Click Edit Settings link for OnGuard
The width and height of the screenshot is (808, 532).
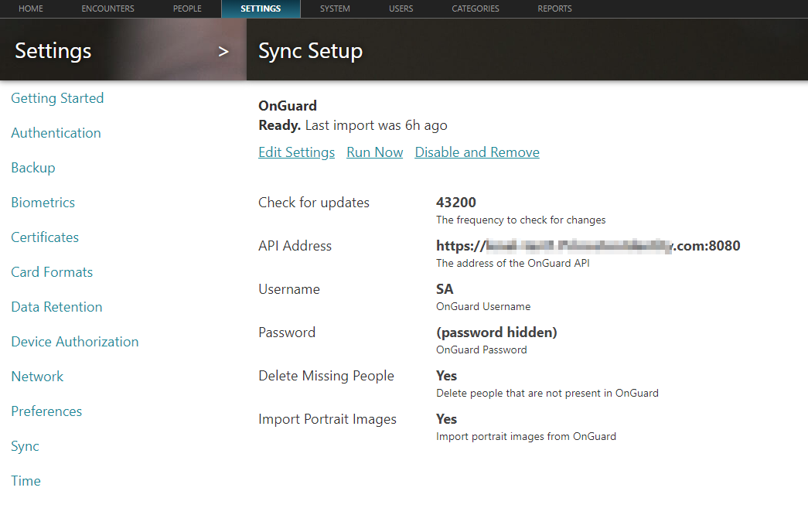coord(296,152)
